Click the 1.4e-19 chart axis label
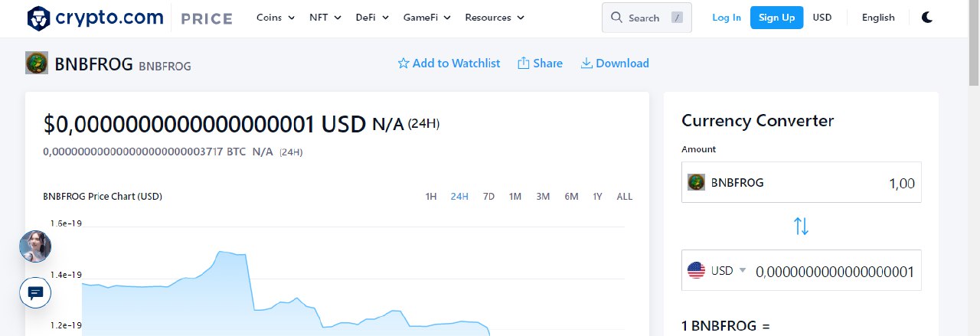Screen dimensions: 980x336 click(x=66, y=274)
